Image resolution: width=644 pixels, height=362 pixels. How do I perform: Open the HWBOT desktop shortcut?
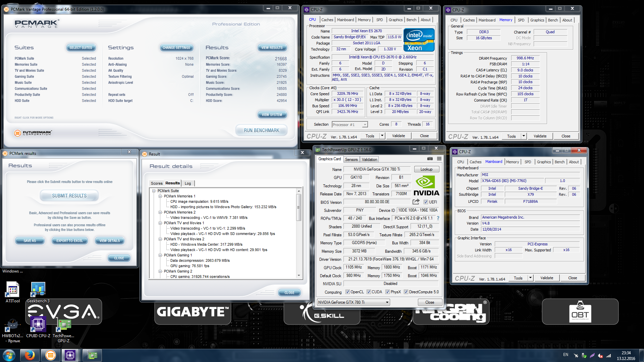[x=13, y=330]
